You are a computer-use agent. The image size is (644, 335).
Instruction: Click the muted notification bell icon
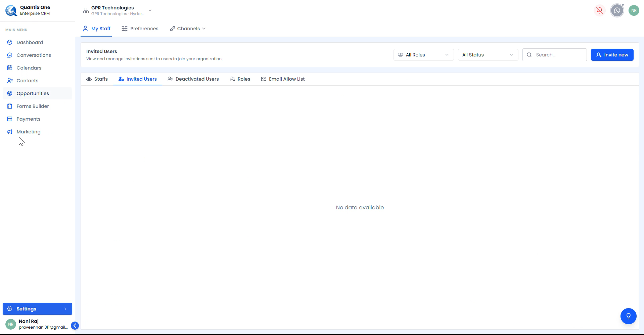tap(600, 10)
